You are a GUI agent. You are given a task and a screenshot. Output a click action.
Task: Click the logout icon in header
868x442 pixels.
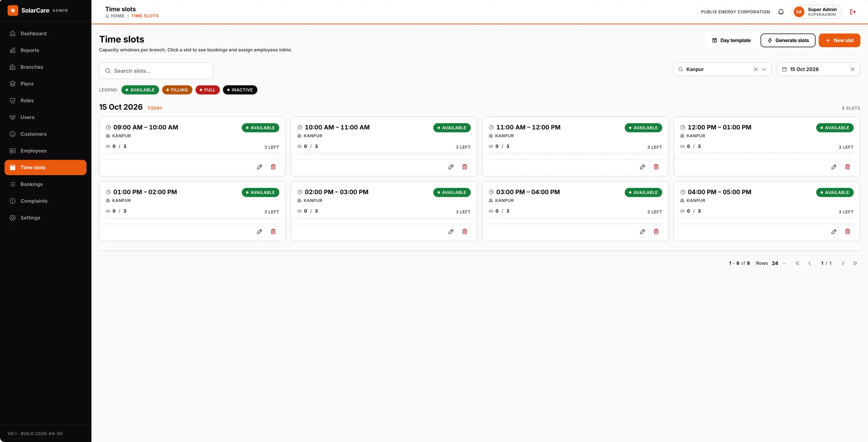(853, 12)
